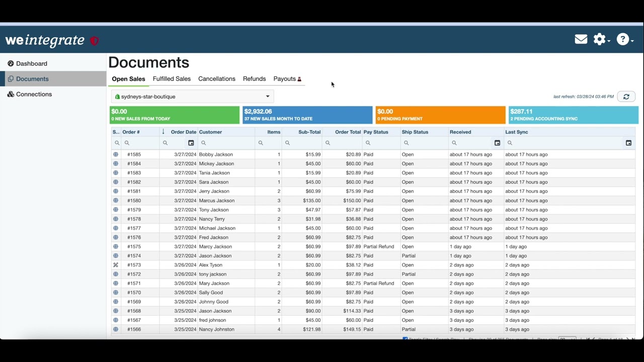Click the Cancellations link
This screenshot has height=362, width=644.
[217, 78]
